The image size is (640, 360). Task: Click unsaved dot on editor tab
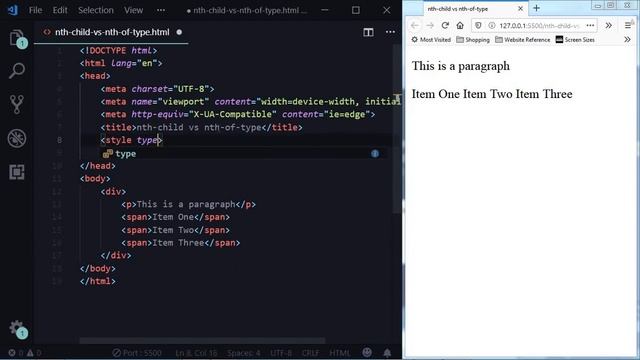pyautogui.click(x=179, y=32)
